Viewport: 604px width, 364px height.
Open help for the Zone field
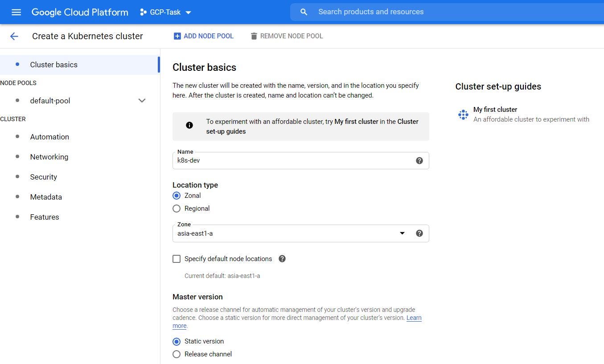pos(419,233)
